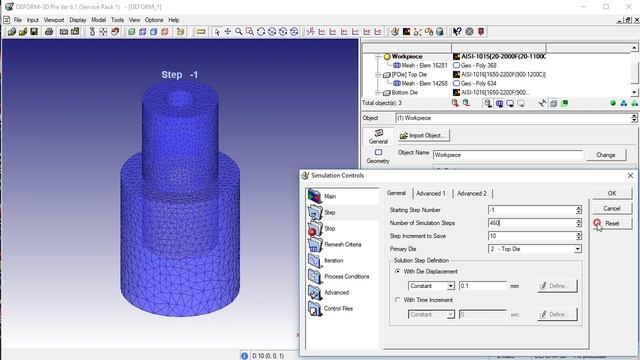Viewport: 640px width, 360px height.
Task: Collapse the Top Die tree node
Action: click(x=378, y=75)
